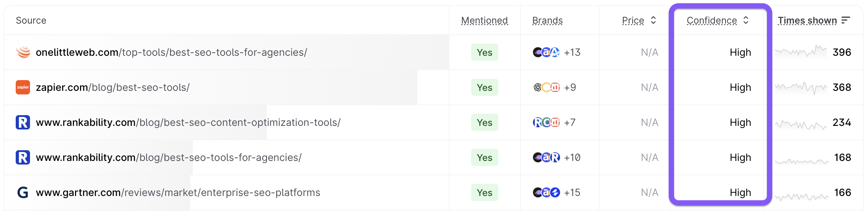The height and width of the screenshot is (211, 868).
Task: Click the Yes badge in Zapier row
Action: tap(484, 87)
